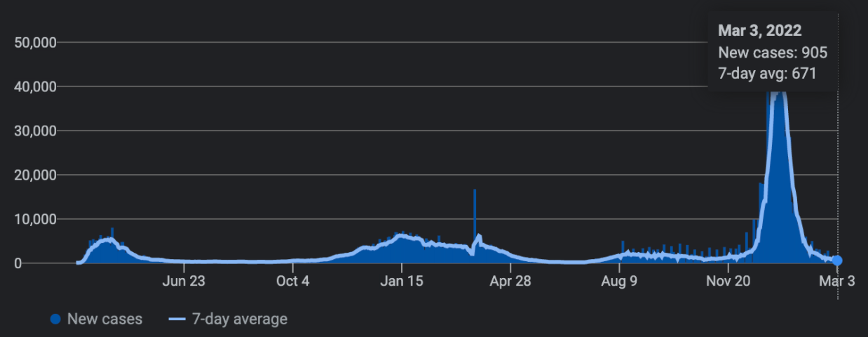
Task: Click the Nov 20 date label
Action: point(728,282)
